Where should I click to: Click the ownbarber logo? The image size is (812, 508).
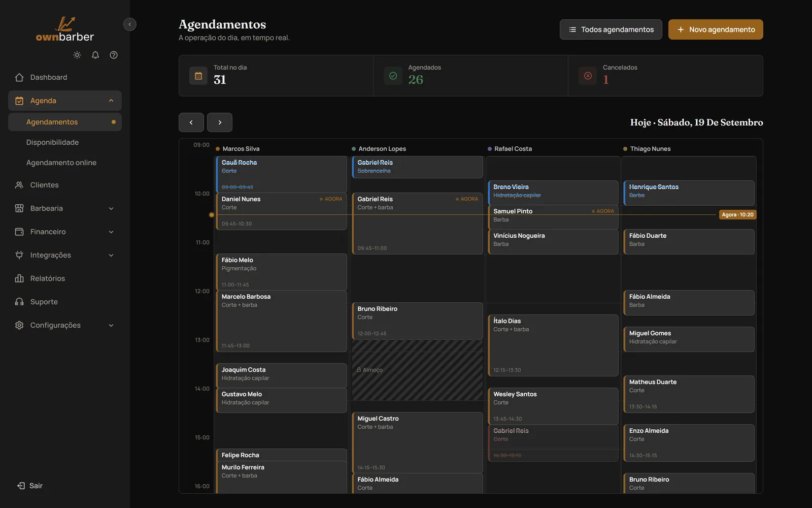pyautogui.click(x=65, y=29)
